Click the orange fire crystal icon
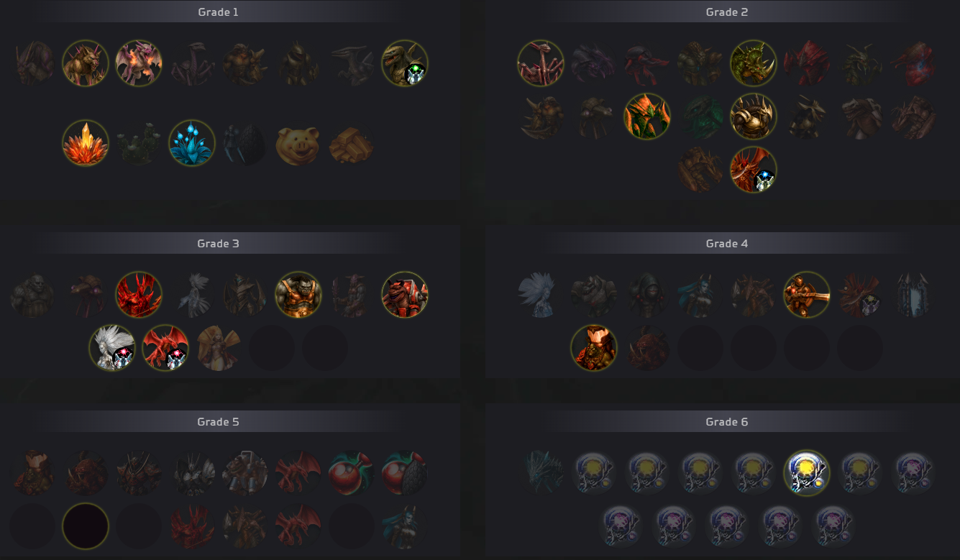This screenshot has width=960, height=560. (x=86, y=143)
